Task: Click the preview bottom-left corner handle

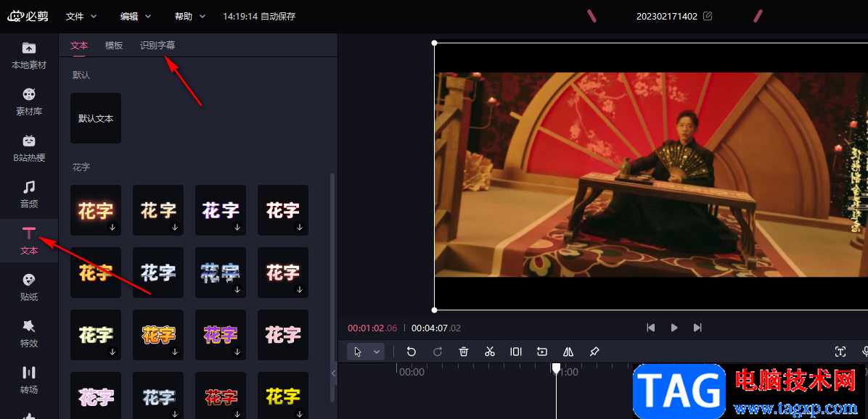Action: (435, 310)
